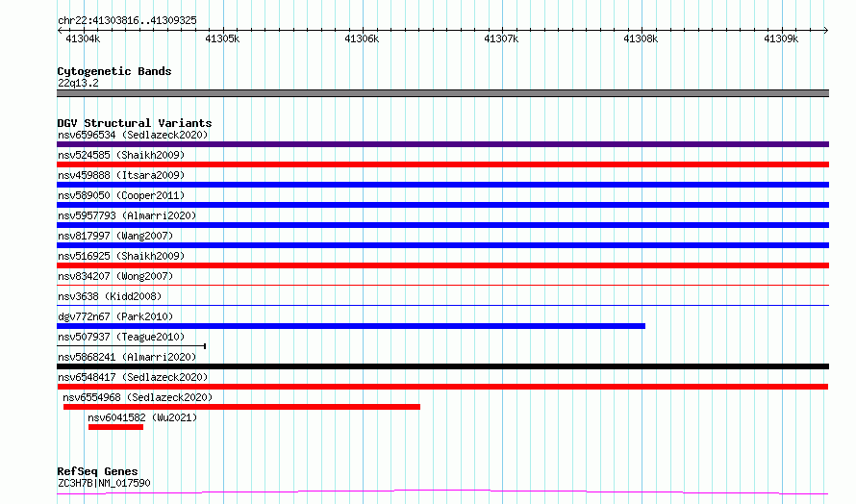Screen dimensions: 856x504
Task: Click the dgv772n67 (Park2010) label
Action: coord(115,316)
